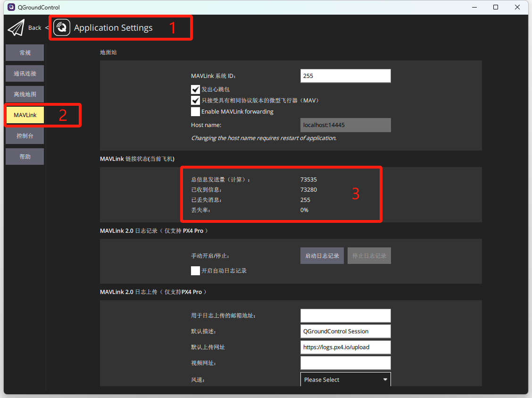
Task: Open the 常规 settings tab
Action: (x=25, y=52)
